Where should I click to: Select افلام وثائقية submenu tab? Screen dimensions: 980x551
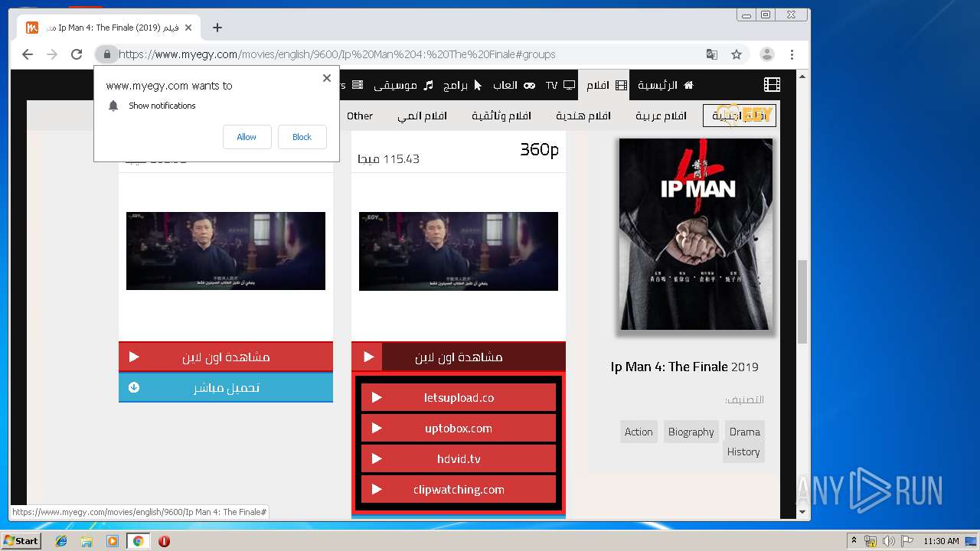[x=501, y=116]
